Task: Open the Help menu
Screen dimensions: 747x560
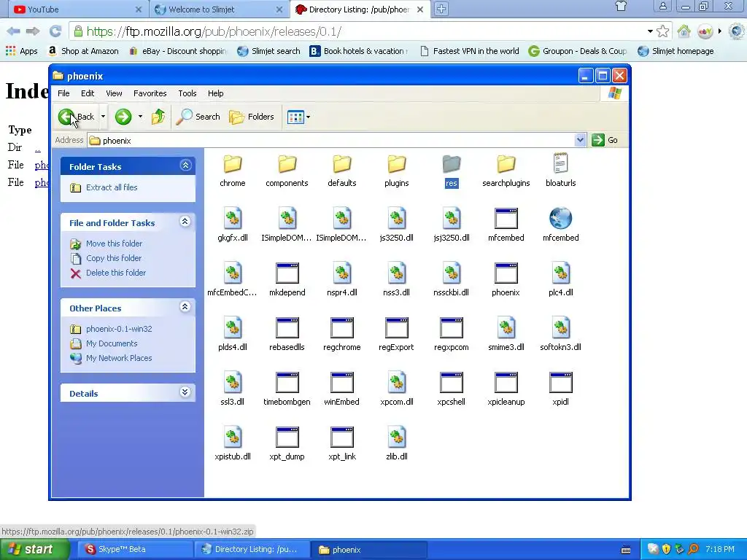Action: click(x=215, y=93)
